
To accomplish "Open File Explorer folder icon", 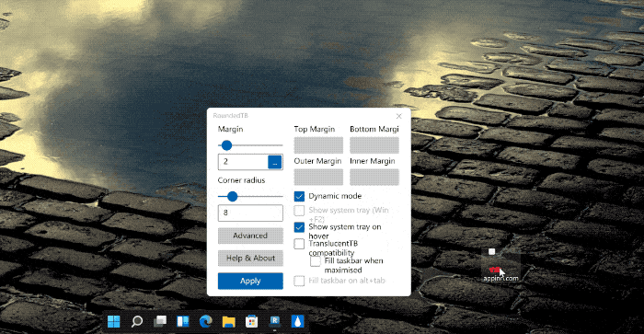I will coord(229,321).
